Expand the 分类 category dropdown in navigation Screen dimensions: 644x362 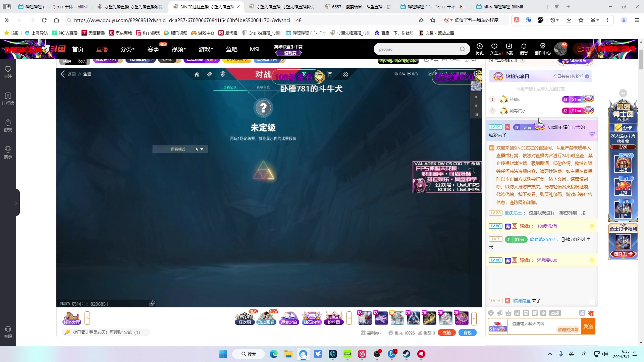point(127,49)
